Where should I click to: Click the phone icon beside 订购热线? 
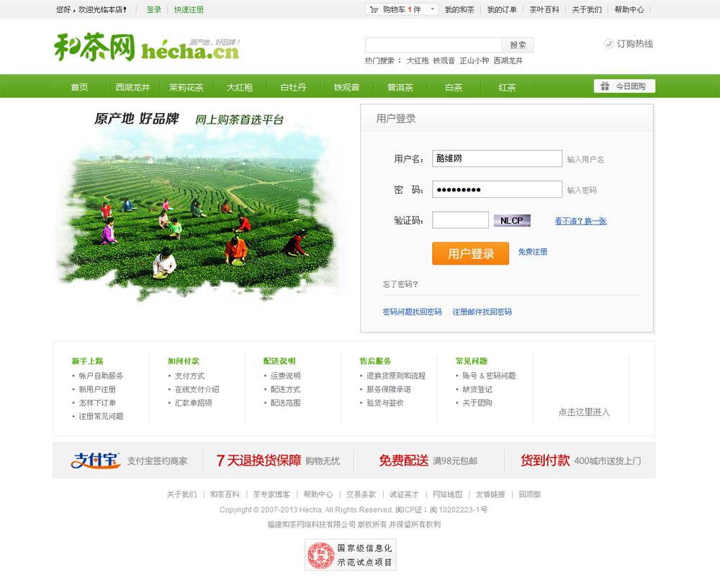pos(609,44)
